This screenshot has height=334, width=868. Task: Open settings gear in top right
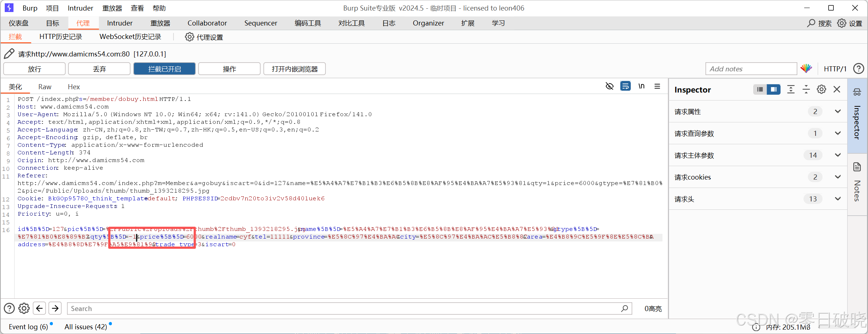(x=841, y=23)
